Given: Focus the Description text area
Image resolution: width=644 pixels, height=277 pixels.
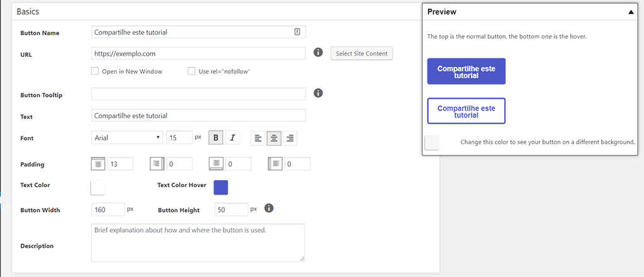Looking at the screenshot, I should [198, 243].
